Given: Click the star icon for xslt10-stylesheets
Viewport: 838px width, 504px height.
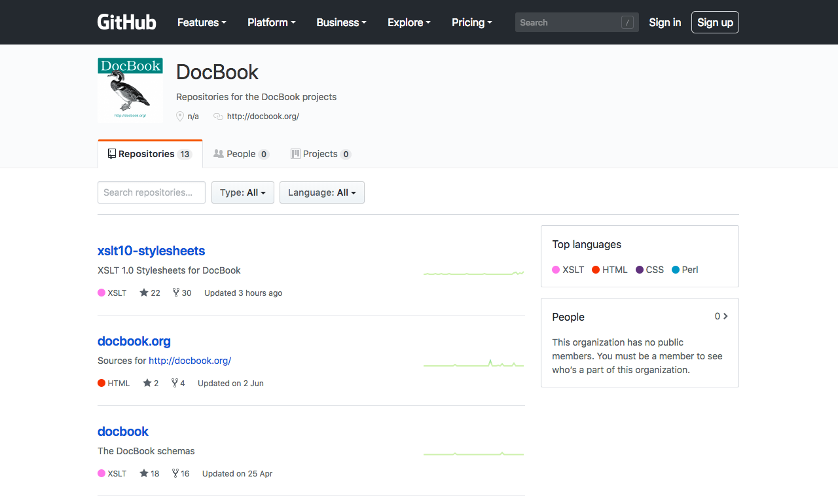Looking at the screenshot, I should click(144, 293).
